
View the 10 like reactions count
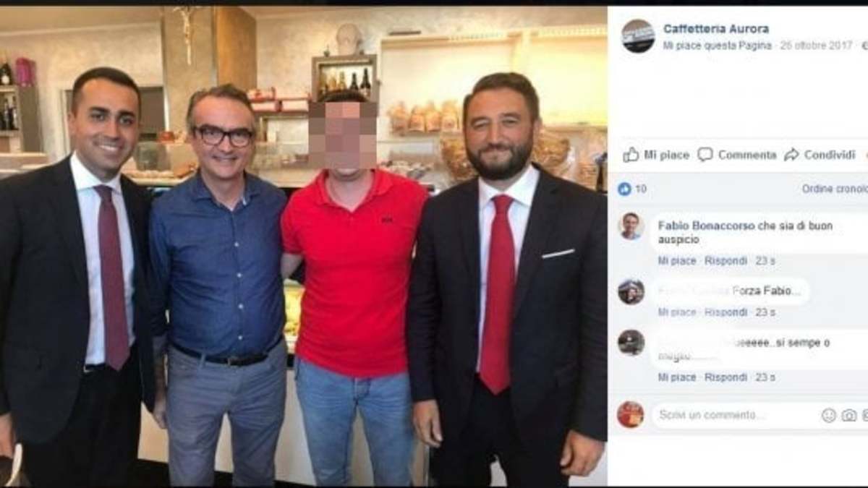point(632,189)
